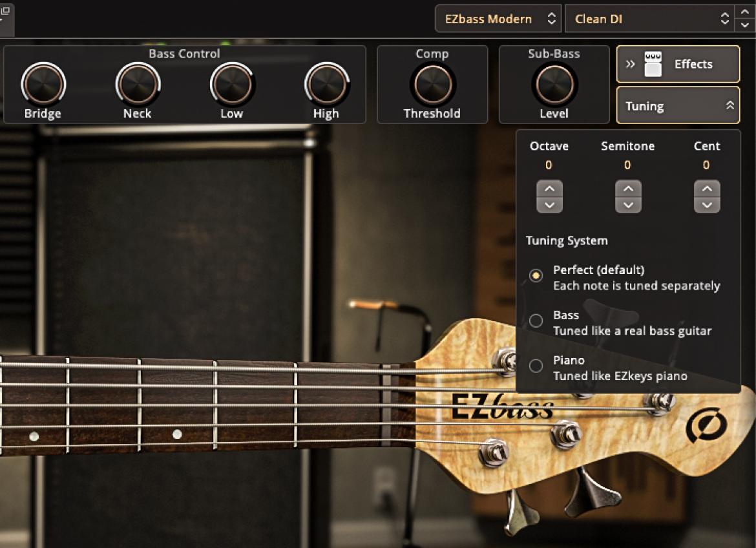Select Perfect (default) tuning system

click(536, 275)
